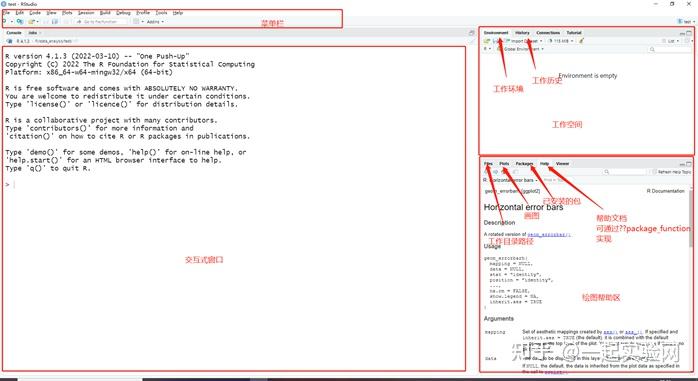
Task: Click the console input prompt line
Action: pos(234,184)
